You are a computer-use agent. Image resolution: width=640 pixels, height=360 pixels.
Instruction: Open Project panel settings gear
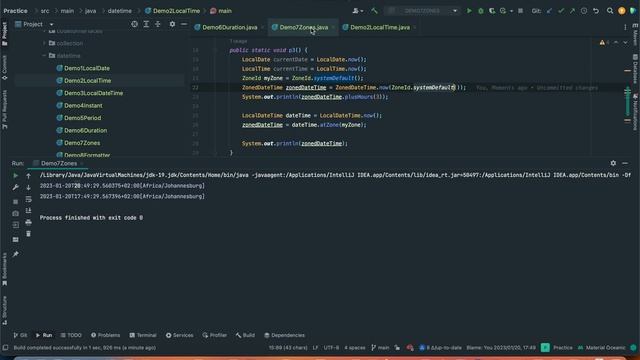click(172, 24)
